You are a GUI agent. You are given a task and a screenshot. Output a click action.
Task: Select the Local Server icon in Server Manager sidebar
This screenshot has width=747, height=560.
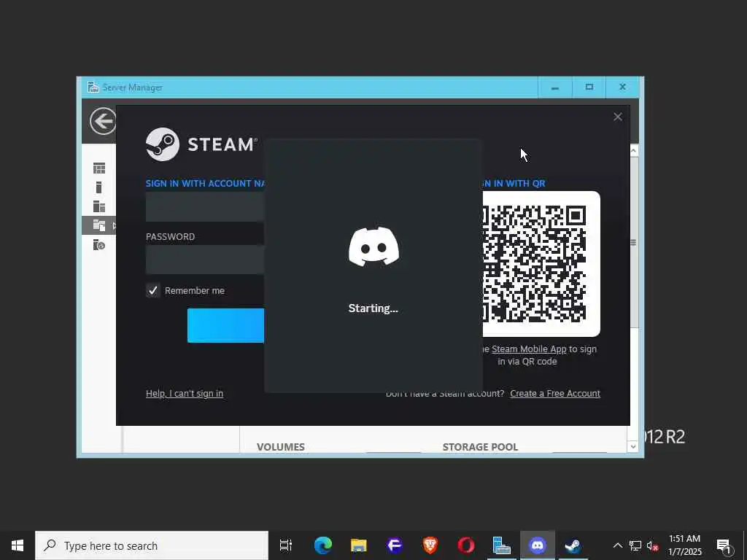pos(99,187)
